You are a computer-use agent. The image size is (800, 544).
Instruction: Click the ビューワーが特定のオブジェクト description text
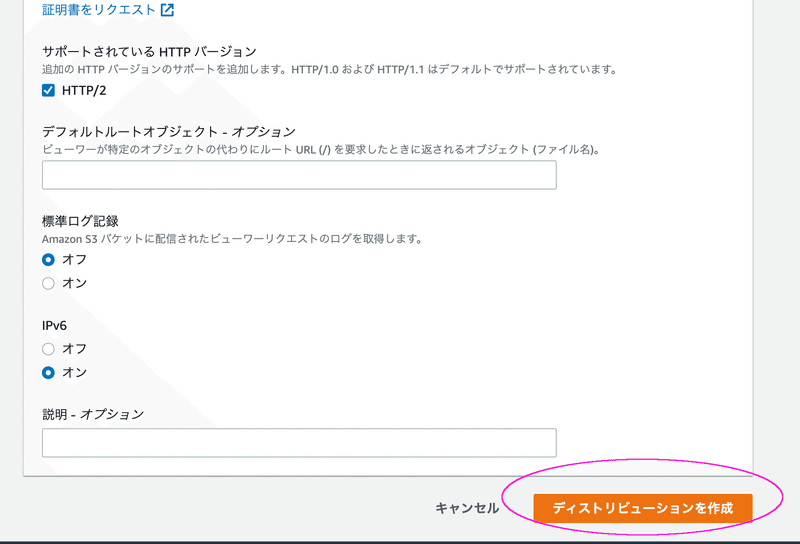(321, 150)
